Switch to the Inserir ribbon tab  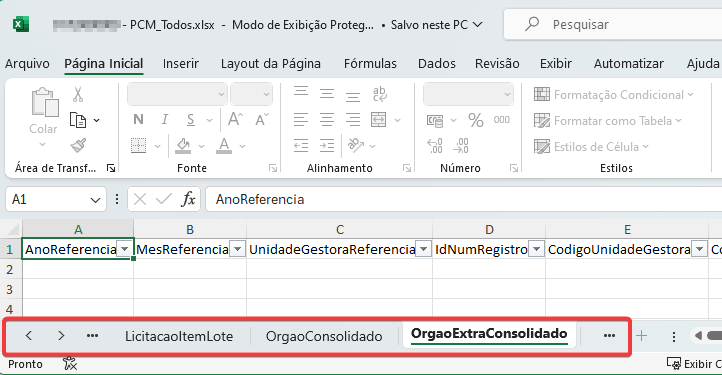pos(180,64)
